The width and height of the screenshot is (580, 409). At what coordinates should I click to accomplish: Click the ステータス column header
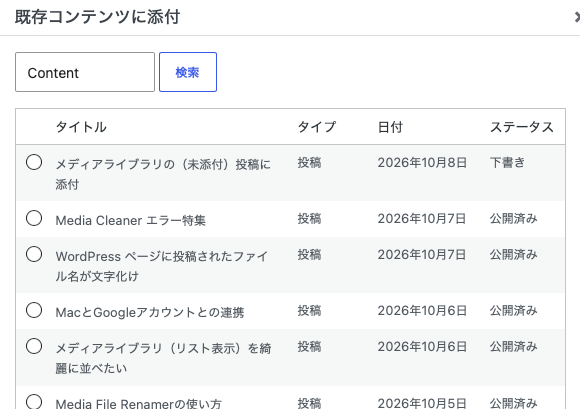pos(522,127)
